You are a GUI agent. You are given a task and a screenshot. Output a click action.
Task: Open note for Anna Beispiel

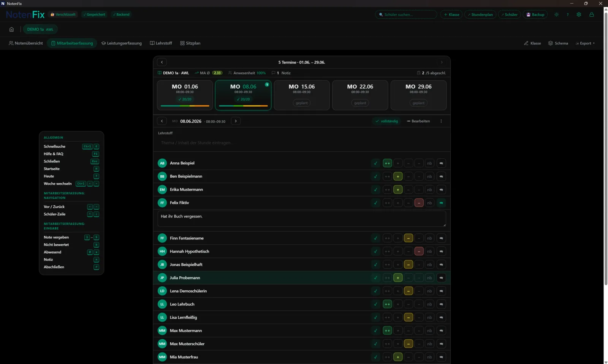click(x=441, y=163)
